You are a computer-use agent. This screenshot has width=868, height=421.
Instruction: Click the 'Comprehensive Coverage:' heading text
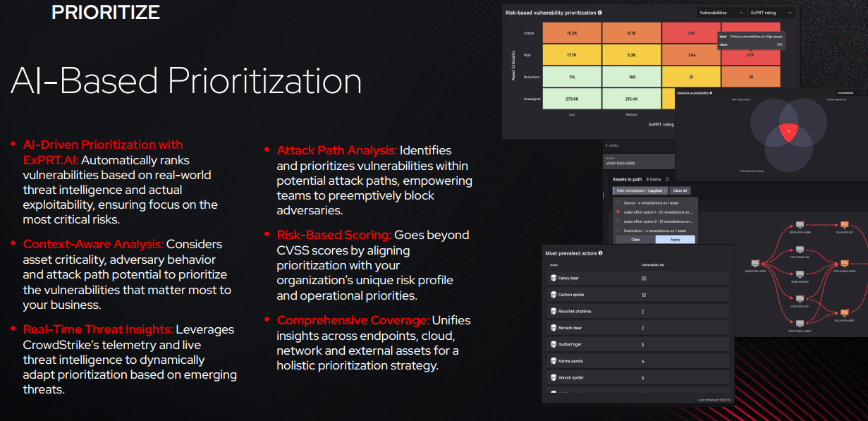point(353,320)
